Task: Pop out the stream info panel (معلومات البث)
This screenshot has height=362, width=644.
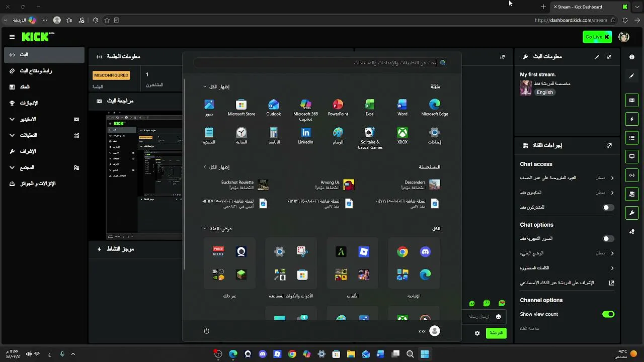Action: click(x=609, y=57)
